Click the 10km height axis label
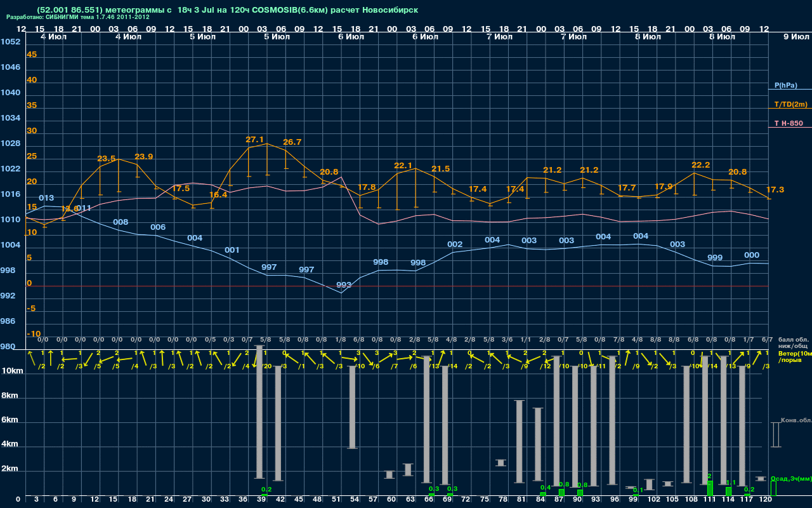 (x=13, y=371)
